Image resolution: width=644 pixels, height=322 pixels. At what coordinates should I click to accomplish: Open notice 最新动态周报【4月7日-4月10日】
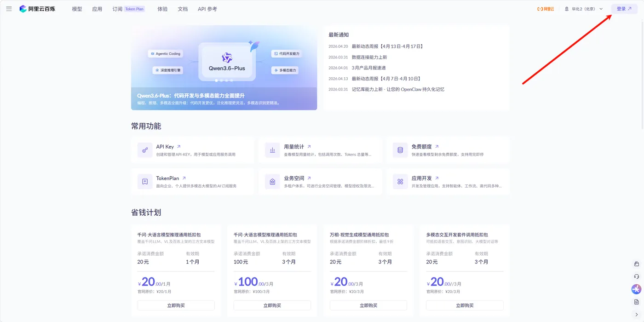pyautogui.click(x=386, y=79)
